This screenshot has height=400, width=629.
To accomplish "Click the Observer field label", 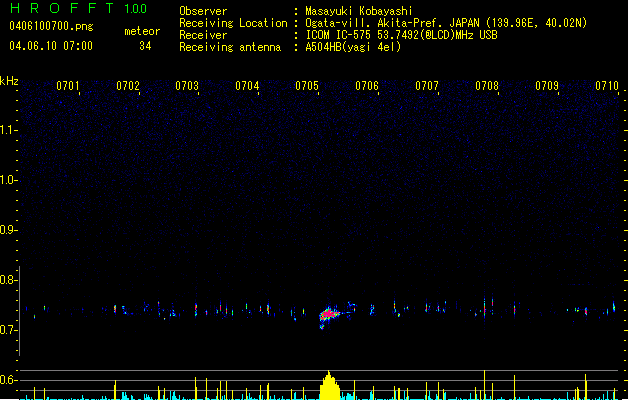I will (203, 11).
